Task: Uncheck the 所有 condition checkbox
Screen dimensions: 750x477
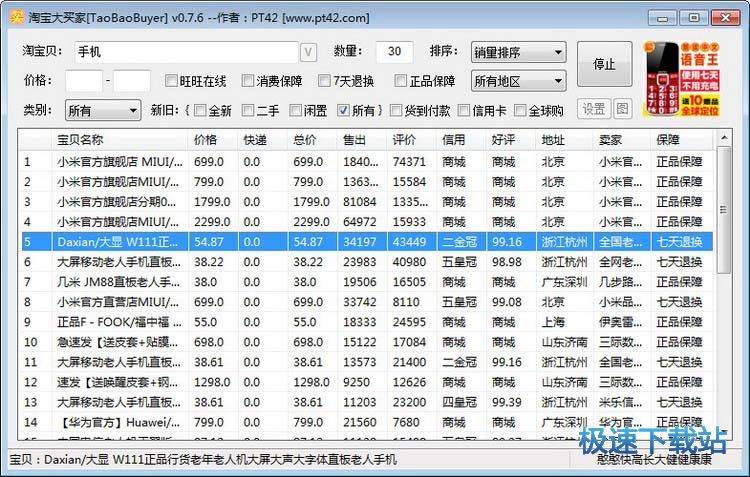Action: coord(344,110)
